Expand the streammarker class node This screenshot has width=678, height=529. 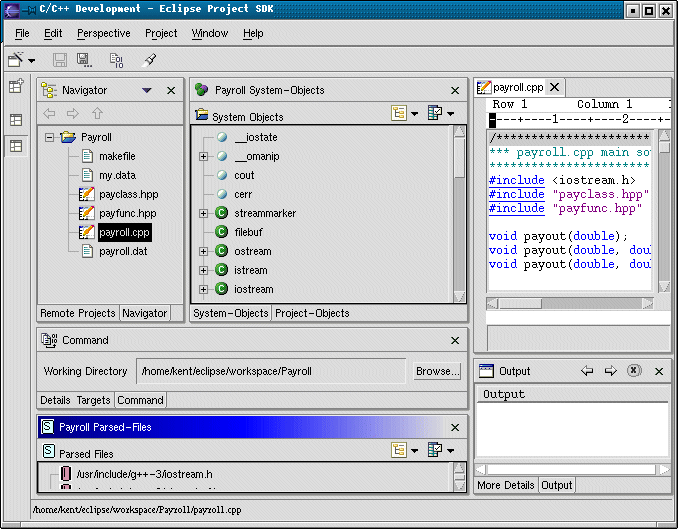[203, 213]
